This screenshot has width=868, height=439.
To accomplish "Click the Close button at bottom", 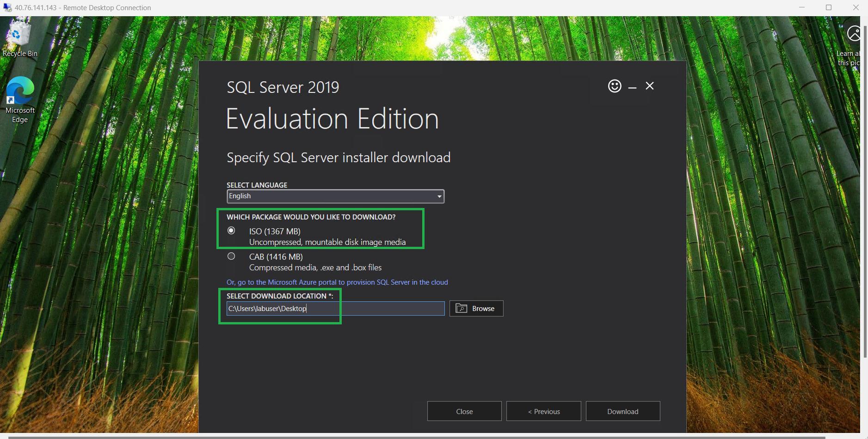I will tap(464, 411).
